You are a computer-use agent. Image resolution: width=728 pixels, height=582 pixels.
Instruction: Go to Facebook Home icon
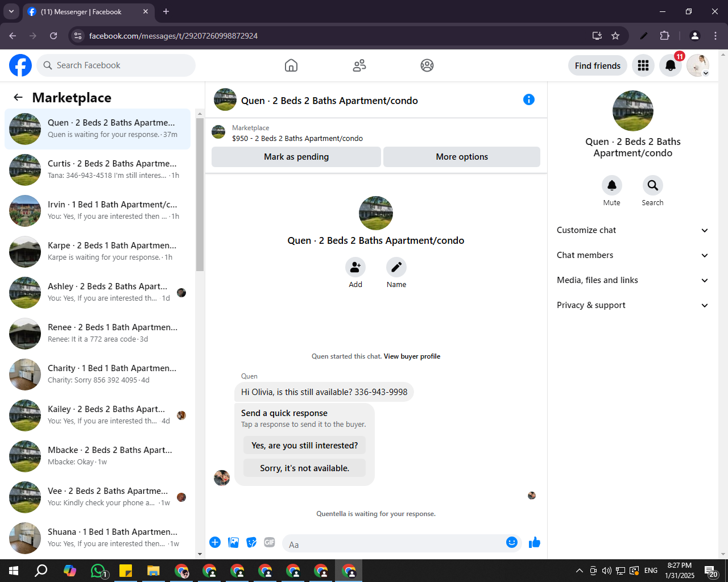click(x=291, y=65)
